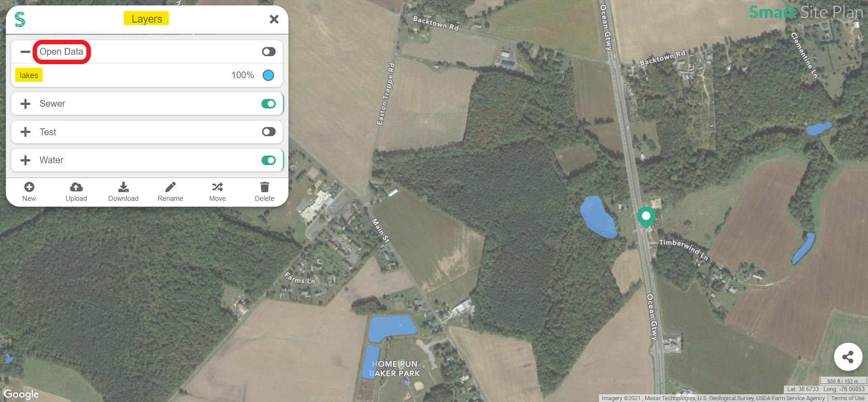Click the Upload cloud icon

point(76,187)
